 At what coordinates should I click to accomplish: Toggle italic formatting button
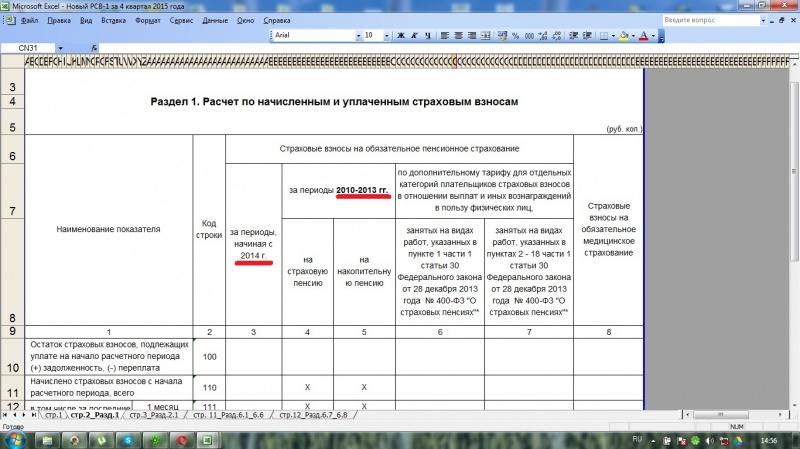coord(415,35)
